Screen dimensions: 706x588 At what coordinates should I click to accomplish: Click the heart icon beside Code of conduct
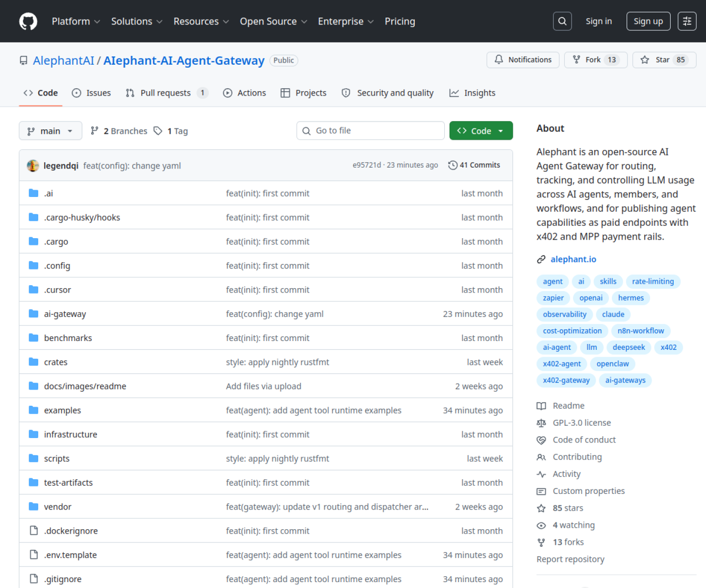(x=541, y=440)
